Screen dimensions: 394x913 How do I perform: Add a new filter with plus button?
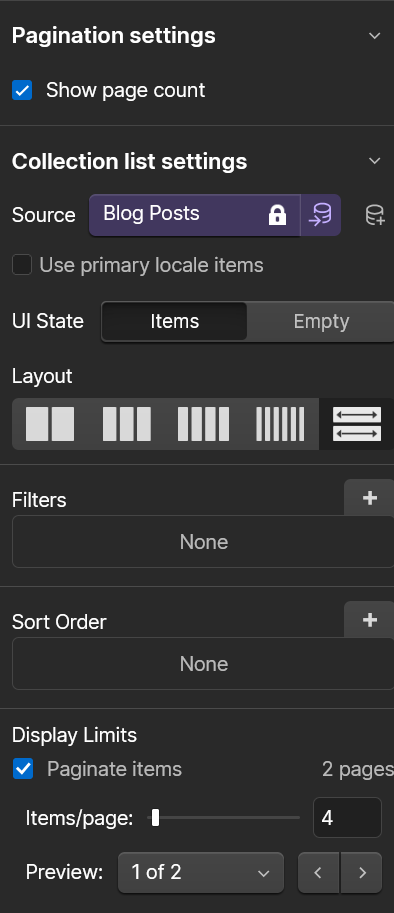pos(370,498)
